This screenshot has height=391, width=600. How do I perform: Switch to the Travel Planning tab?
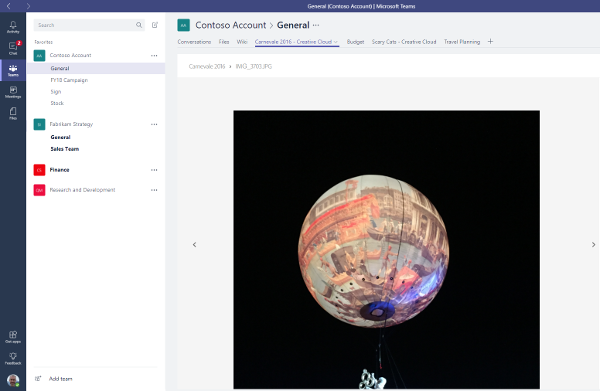[x=462, y=42]
